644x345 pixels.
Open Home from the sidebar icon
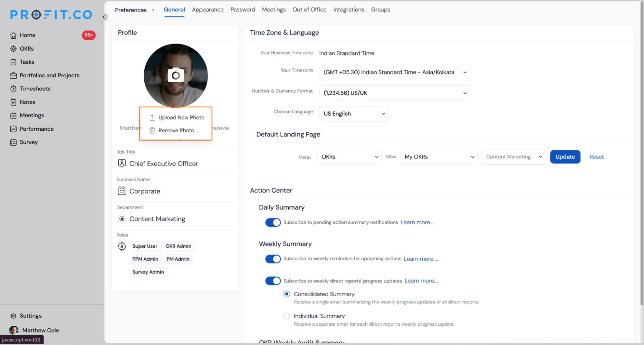[13, 35]
